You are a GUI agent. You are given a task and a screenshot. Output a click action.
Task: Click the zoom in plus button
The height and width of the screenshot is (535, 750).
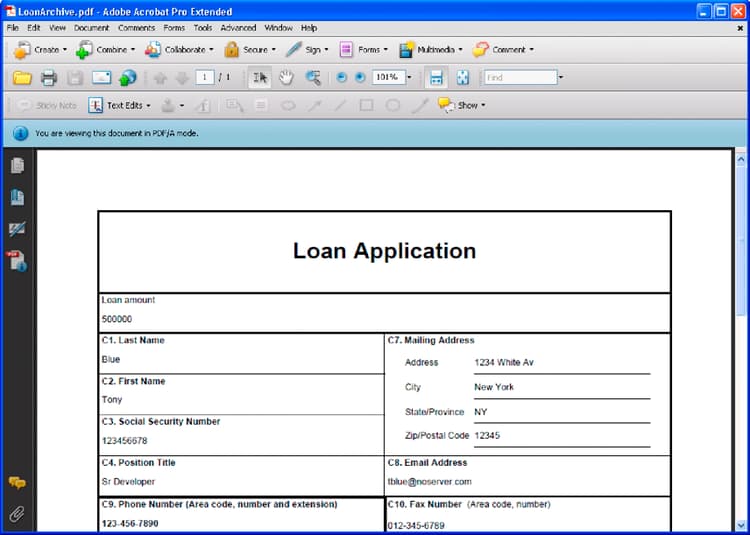pyautogui.click(x=360, y=77)
